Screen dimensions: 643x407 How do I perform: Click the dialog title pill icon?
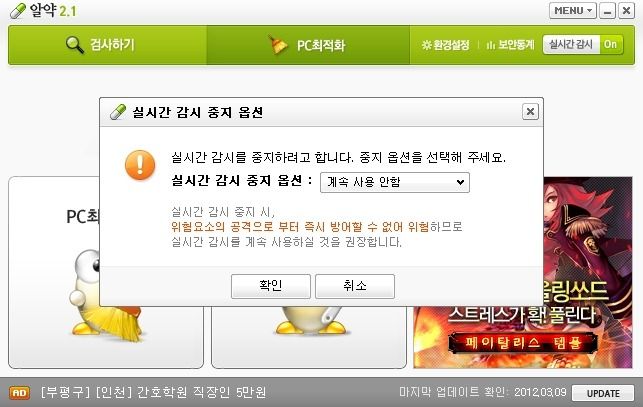click(x=118, y=112)
